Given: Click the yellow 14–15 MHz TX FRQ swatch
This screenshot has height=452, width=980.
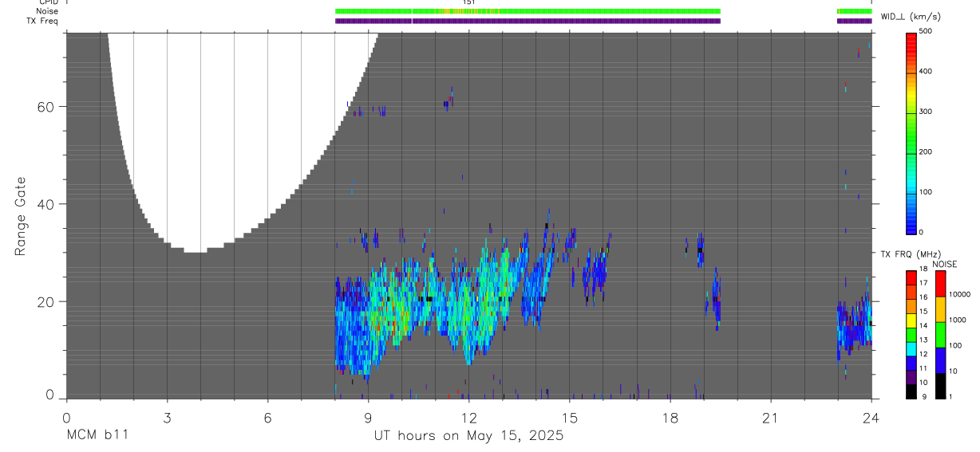Looking at the screenshot, I should tap(911, 319).
